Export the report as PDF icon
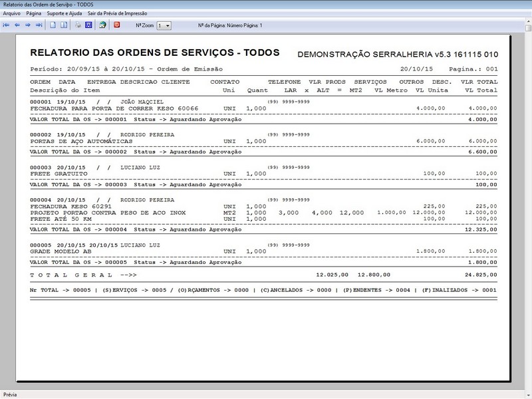 pyautogui.click(x=115, y=27)
